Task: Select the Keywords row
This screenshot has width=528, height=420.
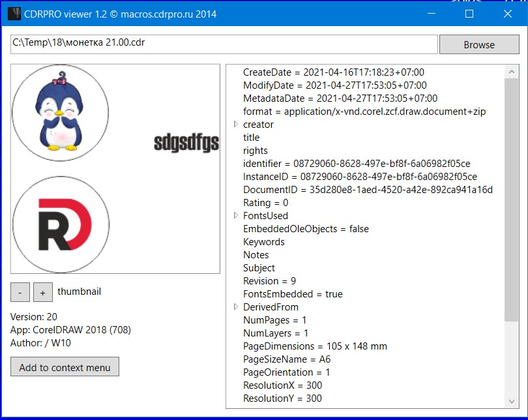Action: point(263,242)
